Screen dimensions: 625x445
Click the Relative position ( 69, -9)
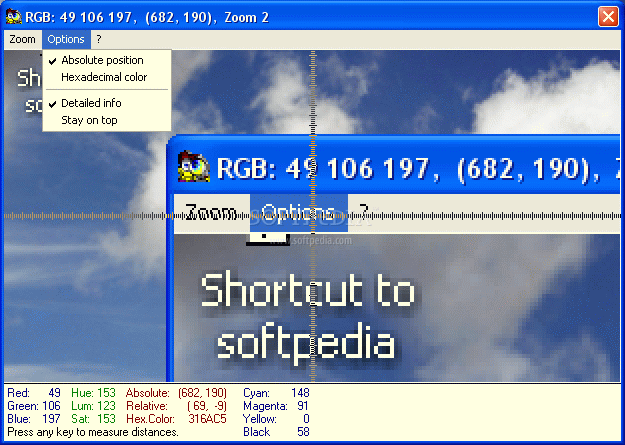207,406
